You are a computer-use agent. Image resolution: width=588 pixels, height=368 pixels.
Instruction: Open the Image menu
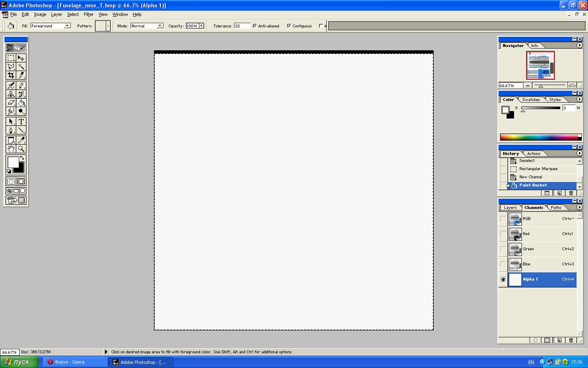tap(40, 14)
